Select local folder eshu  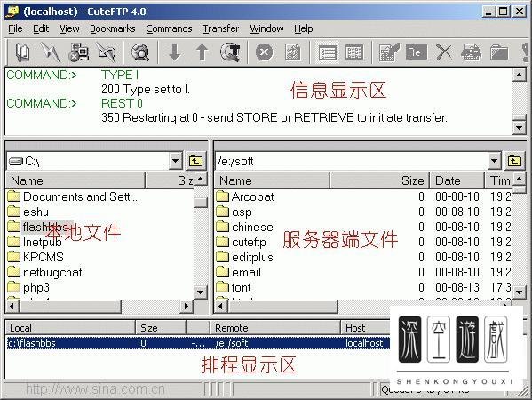pos(28,212)
